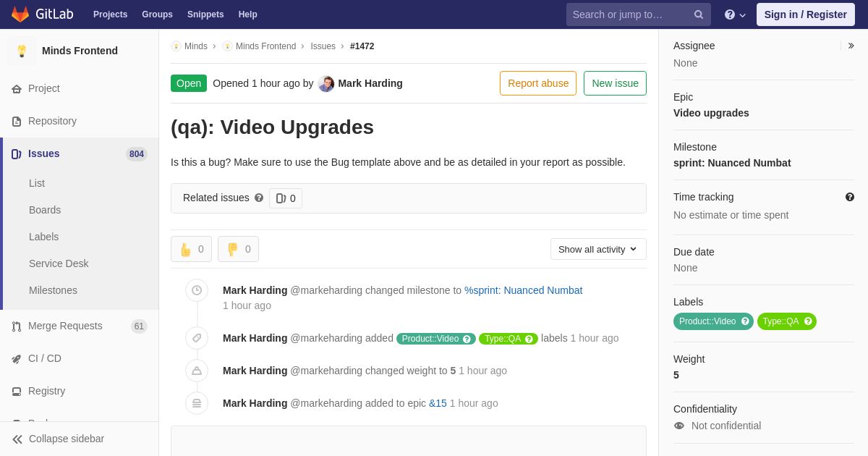Open the issues List in sidebar
Viewport: 868px width, 456px height.
pyautogui.click(x=37, y=183)
